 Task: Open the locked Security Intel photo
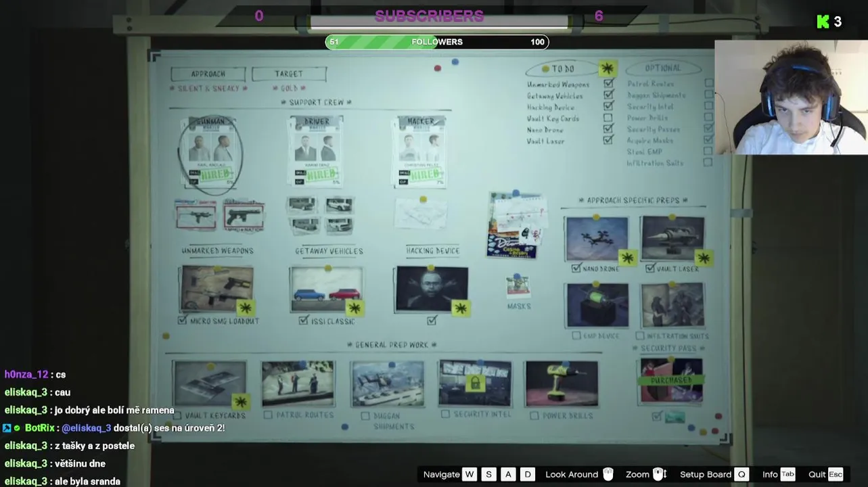click(x=475, y=384)
